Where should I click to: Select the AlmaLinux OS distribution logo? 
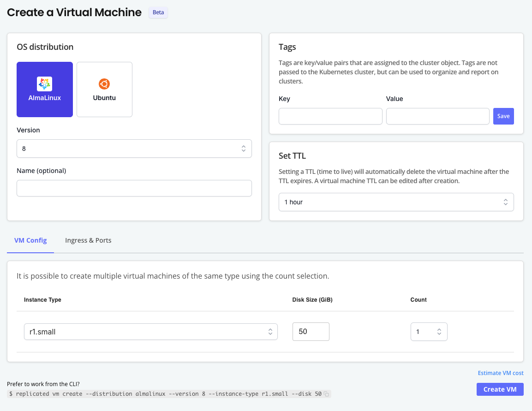(44, 83)
